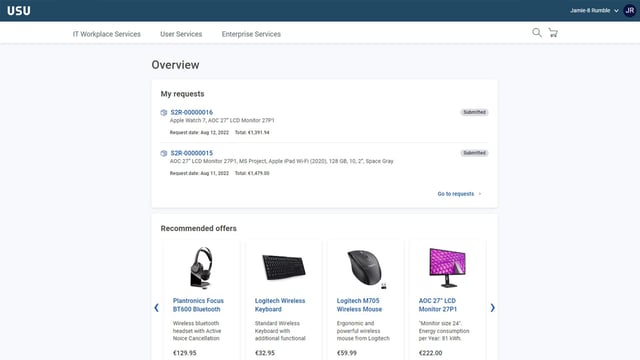
Task: Click request icon beside S2R-00000016
Action: click(164, 112)
